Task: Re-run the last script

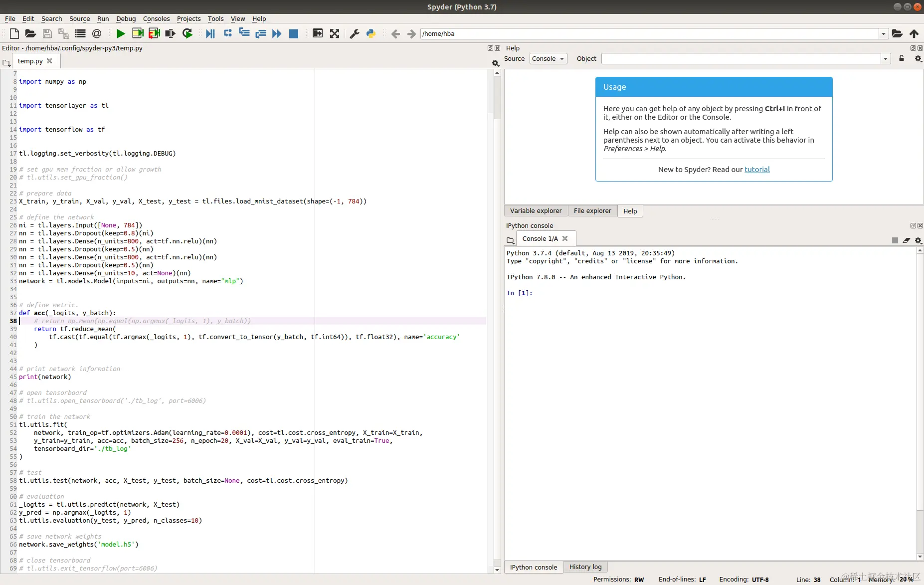Action: tap(187, 33)
